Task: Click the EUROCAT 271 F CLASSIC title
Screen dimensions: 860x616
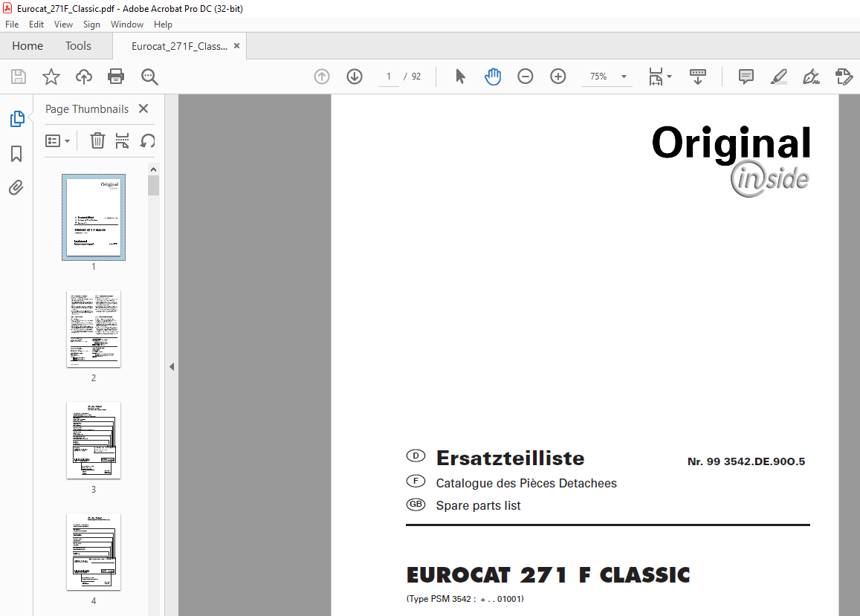Action: [x=548, y=575]
